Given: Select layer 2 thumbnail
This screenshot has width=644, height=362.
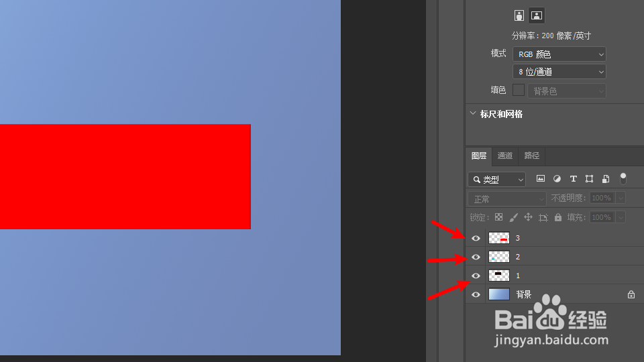Looking at the screenshot, I should pos(499,257).
